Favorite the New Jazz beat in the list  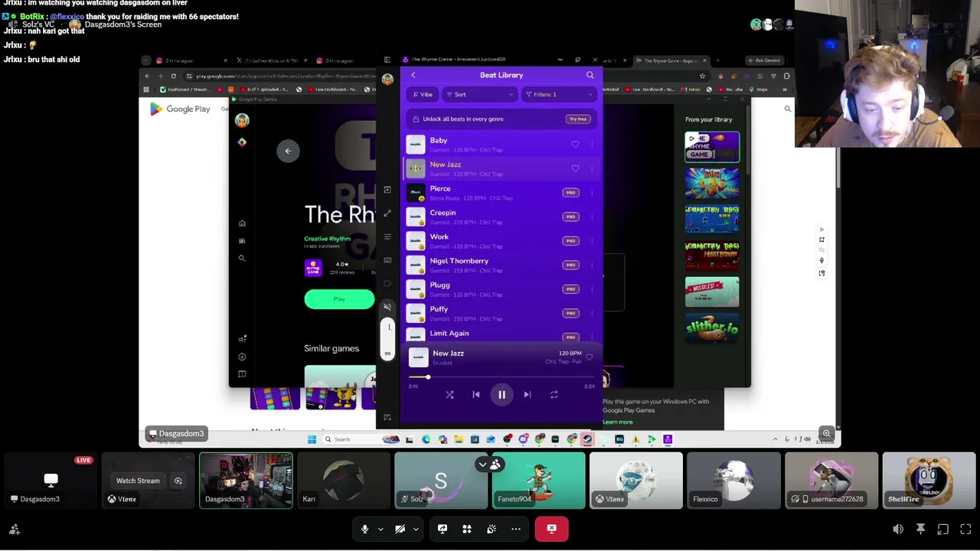(575, 168)
